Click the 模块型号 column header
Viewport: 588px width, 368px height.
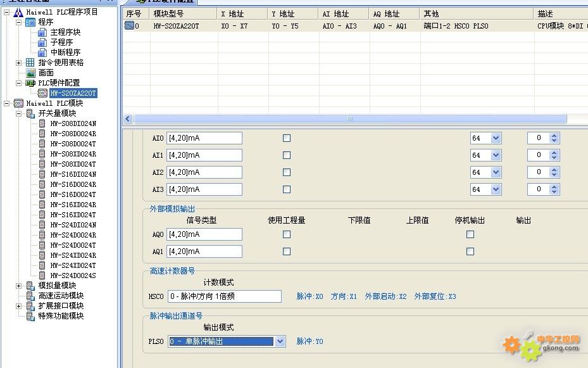pos(184,14)
